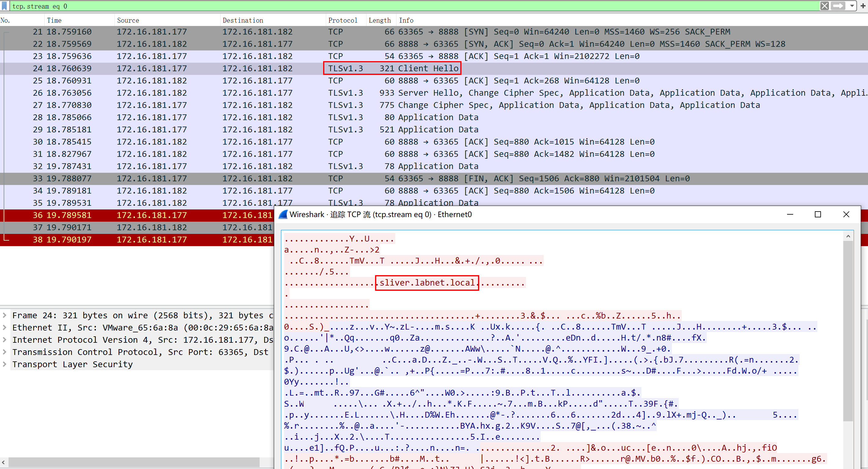Viewport: 868px width, 469px height.
Task: Click first stream line ending Y..U.....
Action: [339, 239]
